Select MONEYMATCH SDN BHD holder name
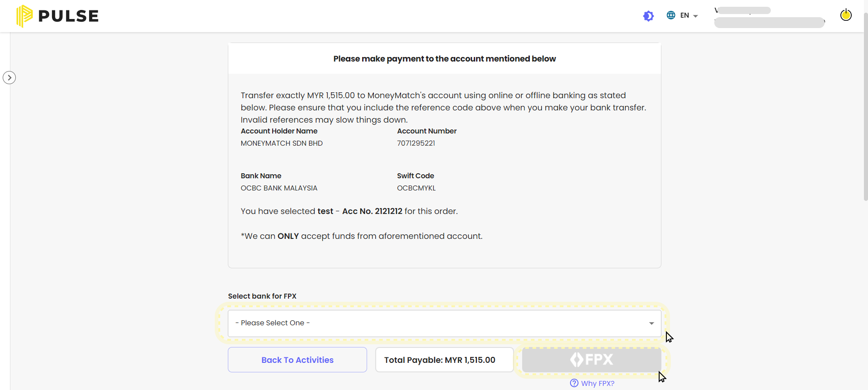 coord(282,143)
